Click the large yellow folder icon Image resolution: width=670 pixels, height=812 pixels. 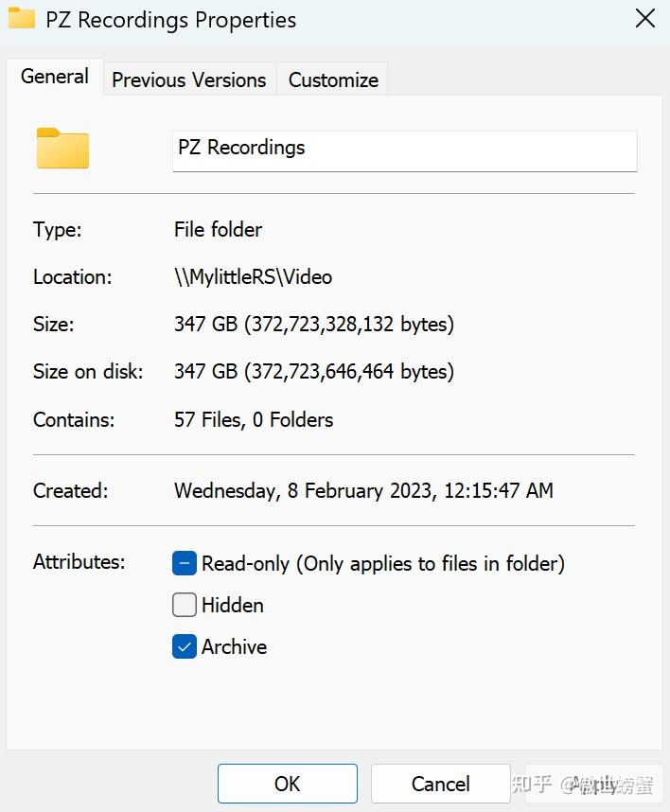tap(62, 148)
